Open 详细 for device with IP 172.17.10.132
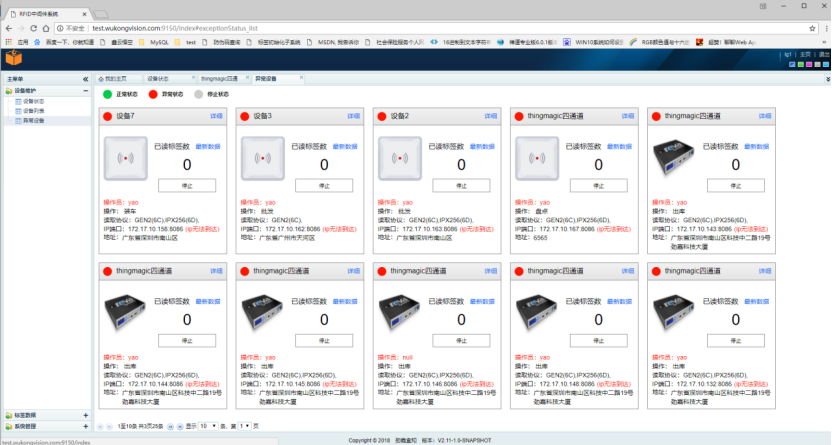832x445 pixels. click(x=765, y=271)
